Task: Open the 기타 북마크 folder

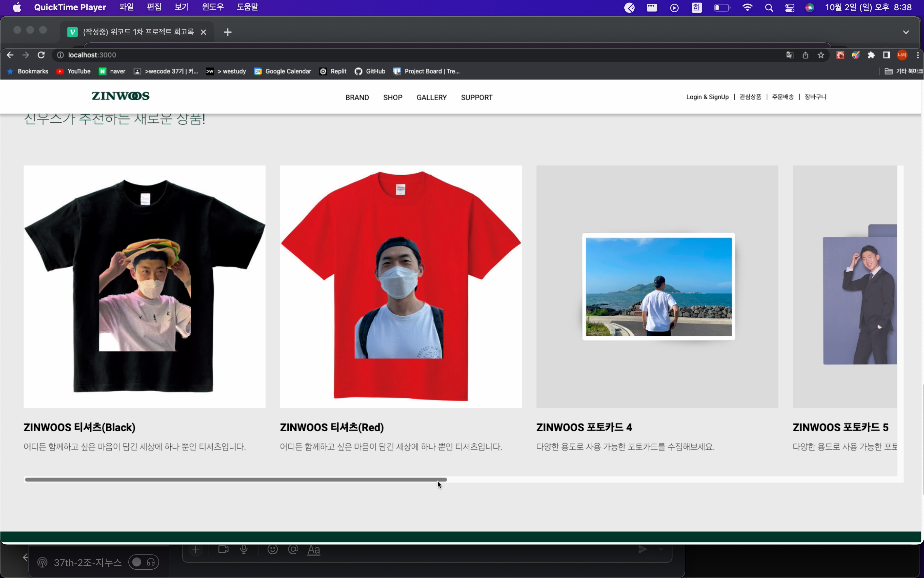Action: click(904, 71)
